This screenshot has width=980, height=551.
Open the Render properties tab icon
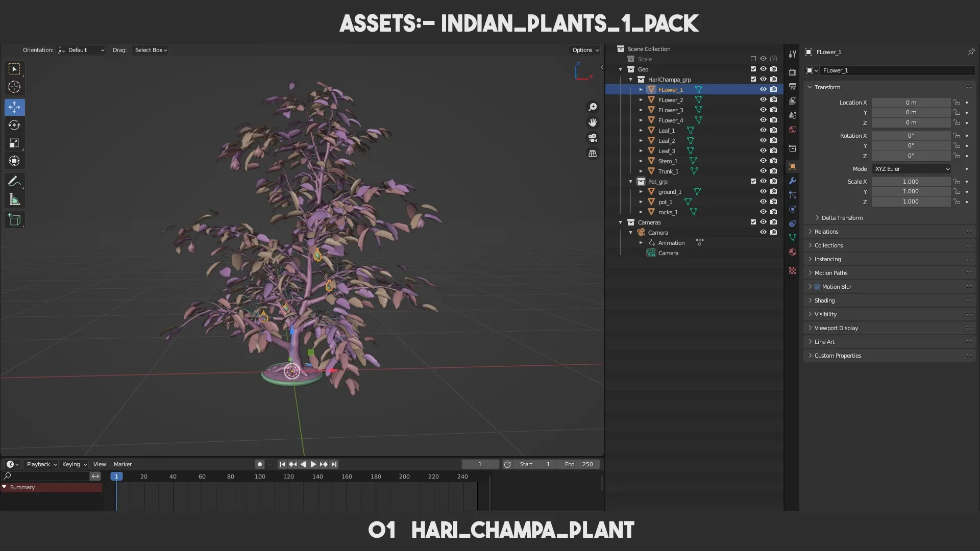[792, 72]
